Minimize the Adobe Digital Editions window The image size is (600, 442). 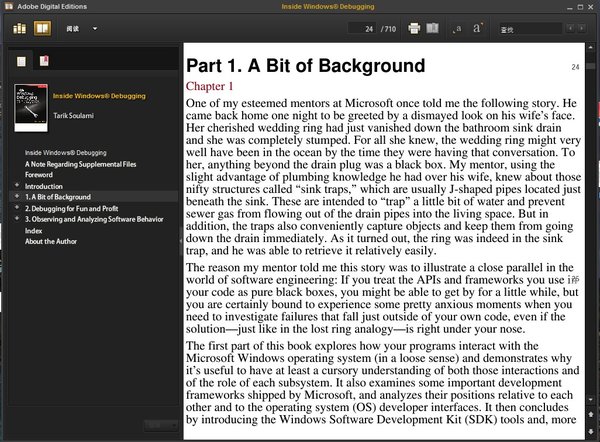click(x=570, y=7)
